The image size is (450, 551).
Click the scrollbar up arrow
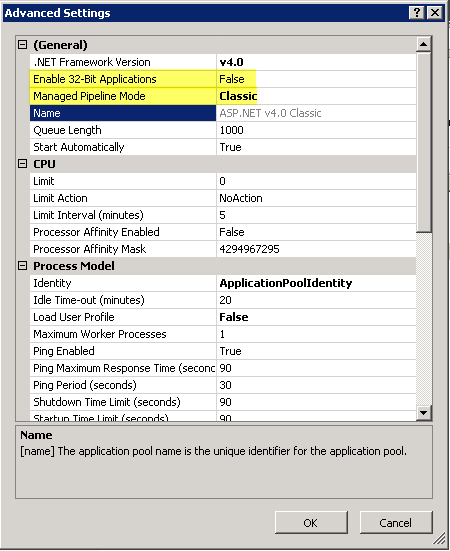[424, 44]
